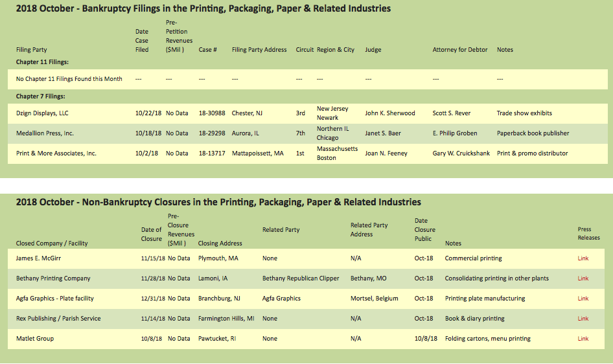Select judge John K. Sherwood cell
Viewport: 613px width, 364px height.
coord(390,113)
